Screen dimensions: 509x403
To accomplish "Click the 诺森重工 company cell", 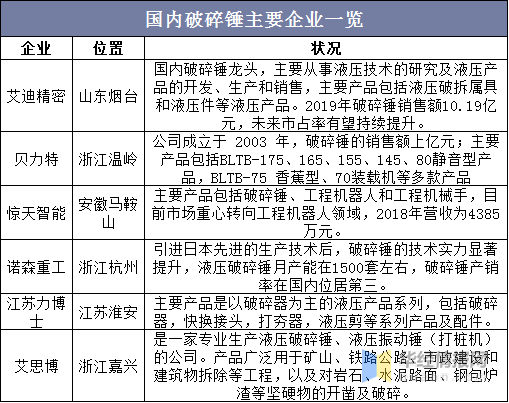I will click(x=36, y=267).
